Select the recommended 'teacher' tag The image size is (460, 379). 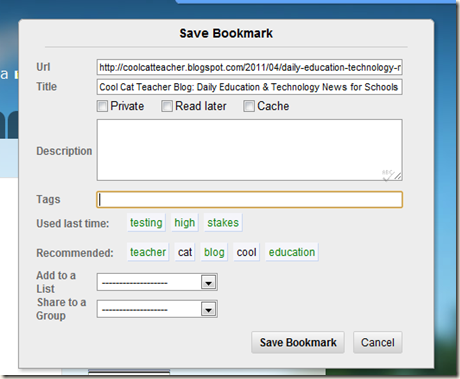click(148, 252)
